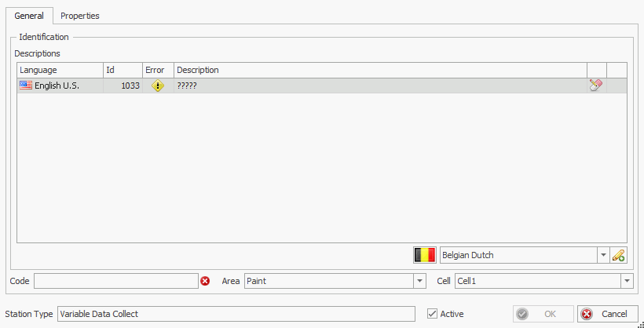
Task: Sort by the Id column header
Action: click(123, 70)
